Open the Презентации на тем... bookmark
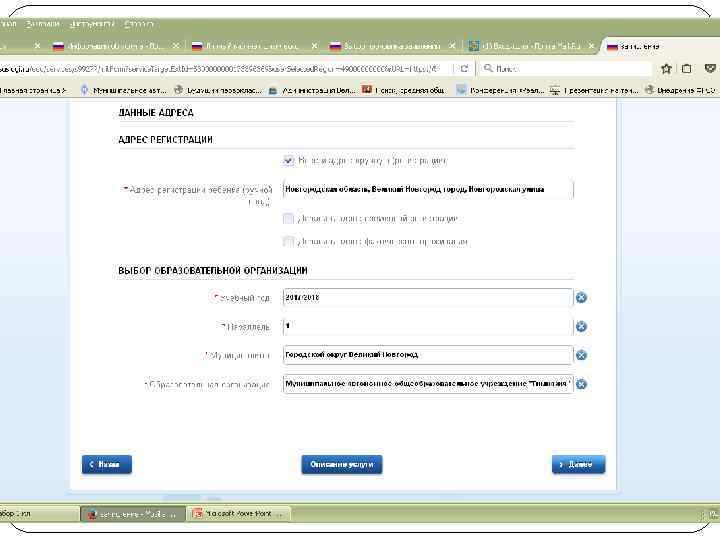The image size is (720, 540). (594, 90)
